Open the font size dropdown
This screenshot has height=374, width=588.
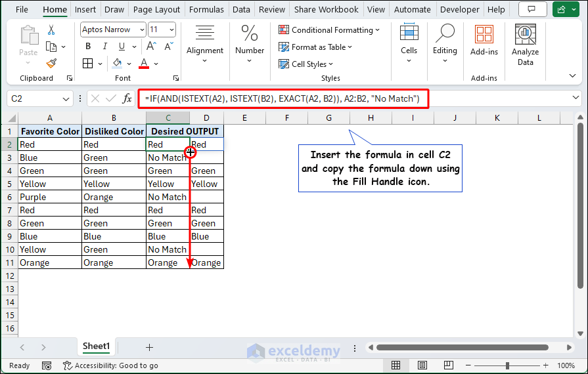coord(171,30)
